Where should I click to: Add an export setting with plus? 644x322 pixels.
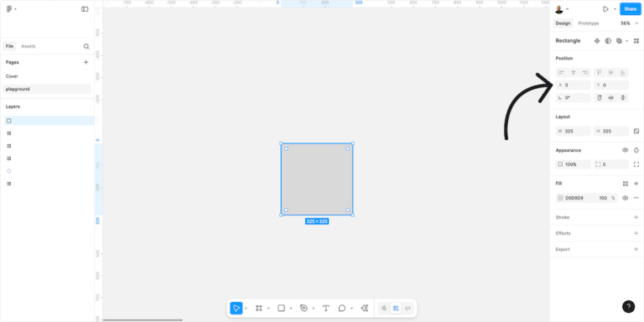point(636,249)
